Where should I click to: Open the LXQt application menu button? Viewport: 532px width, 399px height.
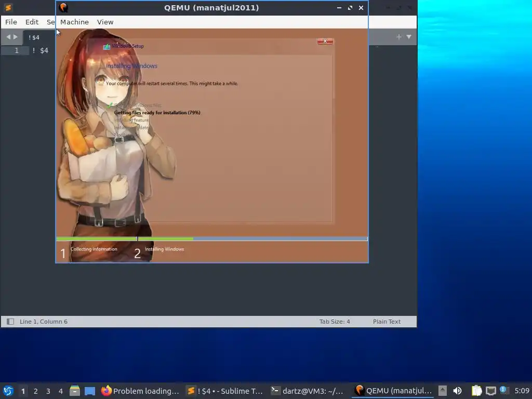click(8, 391)
